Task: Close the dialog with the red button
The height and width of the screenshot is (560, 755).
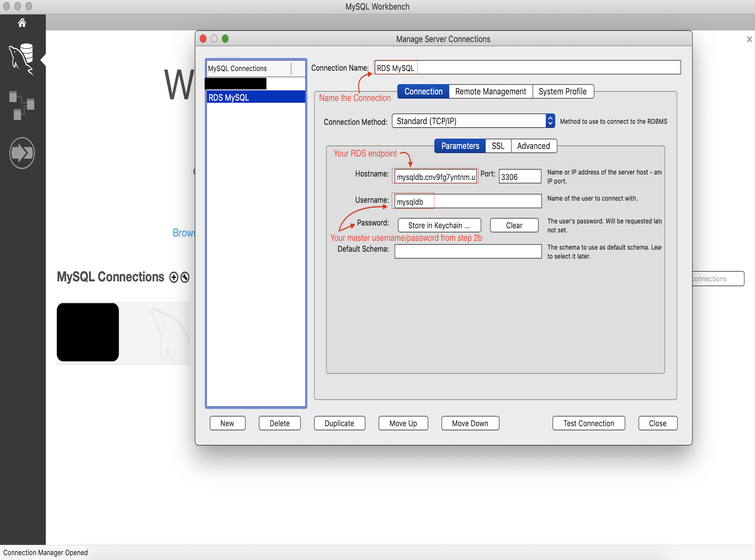Action: [203, 39]
